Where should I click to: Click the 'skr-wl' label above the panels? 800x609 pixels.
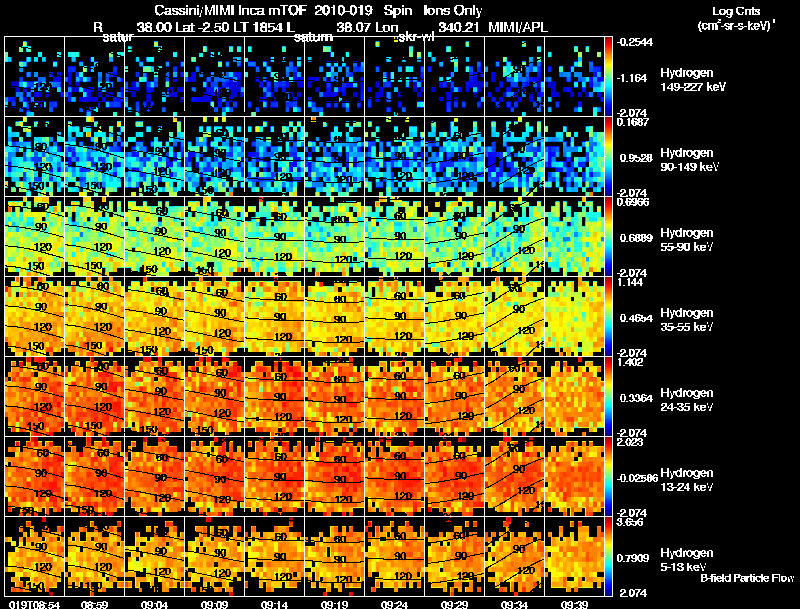click(415, 37)
